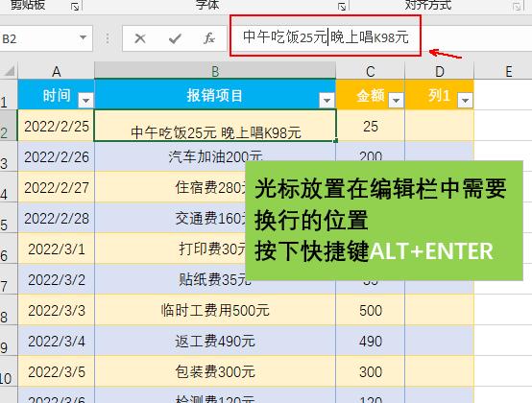532x403 pixels.
Task: Click cell 返工费490元
Action: (x=215, y=341)
